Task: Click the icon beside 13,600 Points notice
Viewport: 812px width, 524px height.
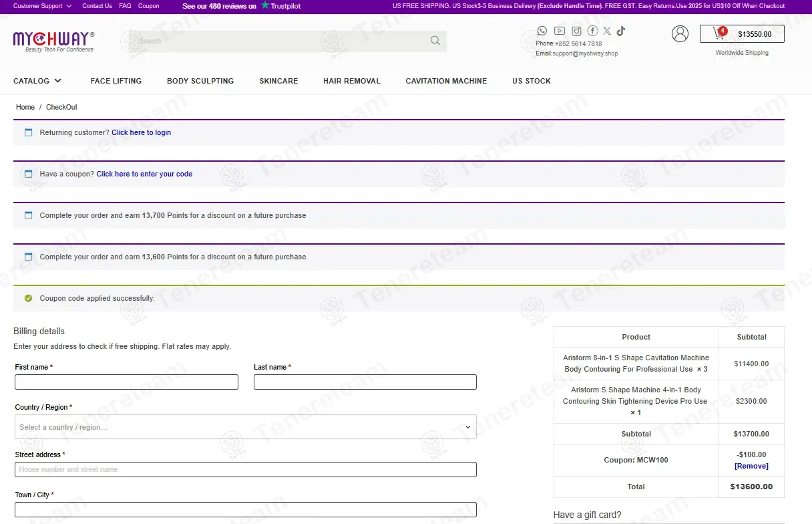Action: (28, 257)
